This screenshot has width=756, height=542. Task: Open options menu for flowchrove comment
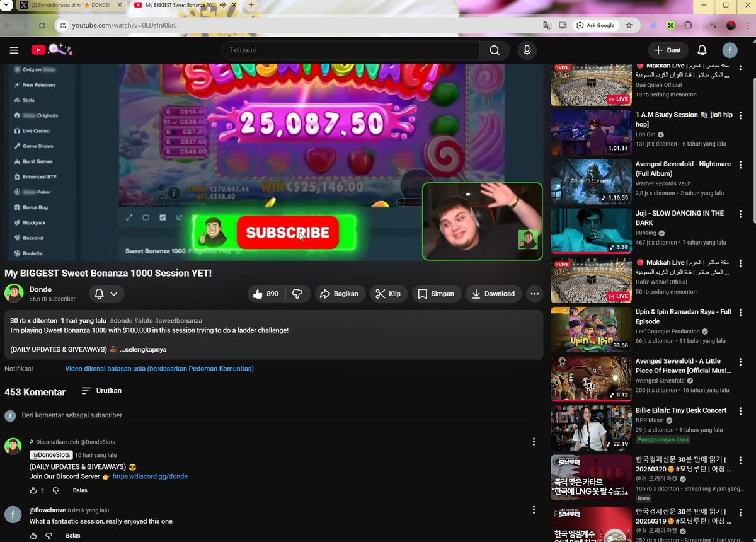pyautogui.click(x=534, y=510)
